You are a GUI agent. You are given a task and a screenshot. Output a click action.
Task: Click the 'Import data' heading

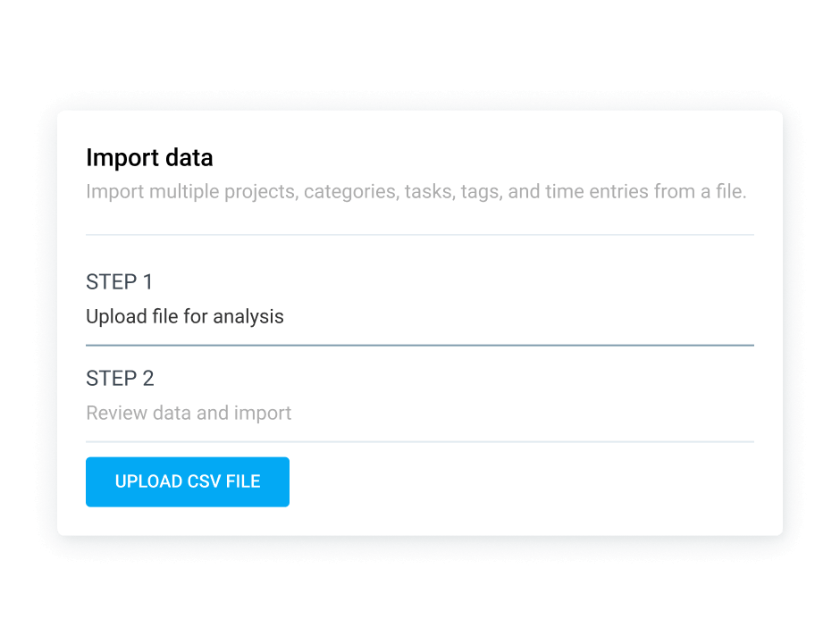(x=149, y=158)
